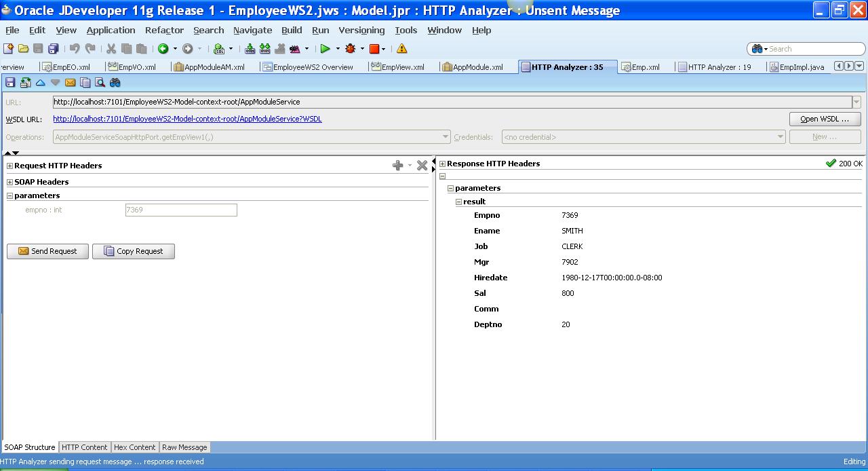Click the Copy Message icon below the URL bar
The height and width of the screenshot is (471, 868).
coord(85,82)
